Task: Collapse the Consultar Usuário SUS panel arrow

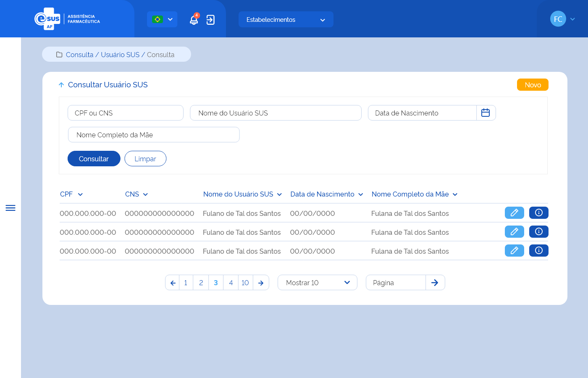Action: click(x=61, y=85)
